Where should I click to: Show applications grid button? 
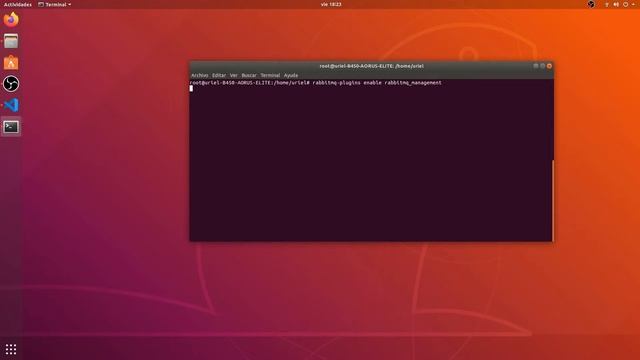(11, 349)
